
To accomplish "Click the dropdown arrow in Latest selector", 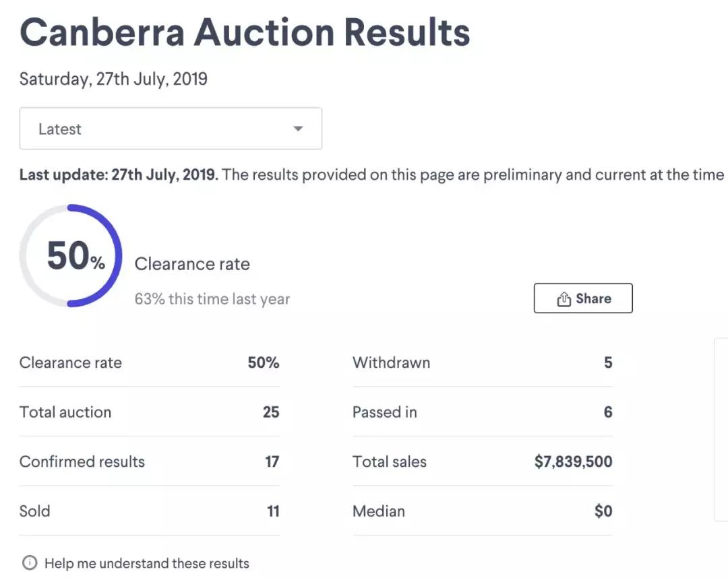I will [298, 129].
